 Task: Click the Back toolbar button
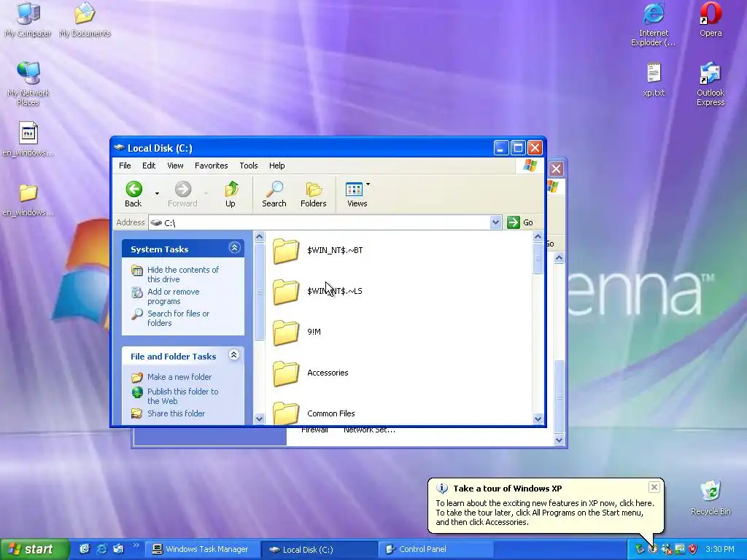[133, 194]
